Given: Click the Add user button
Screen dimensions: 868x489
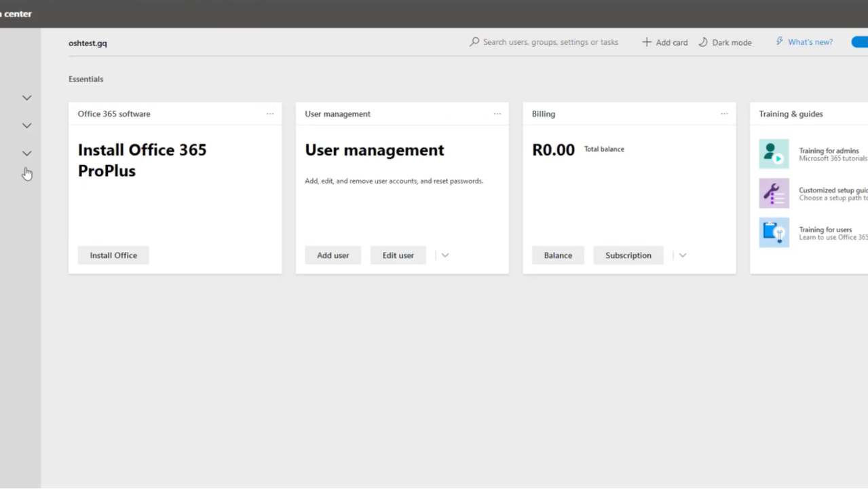Looking at the screenshot, I should coord(333,255).
